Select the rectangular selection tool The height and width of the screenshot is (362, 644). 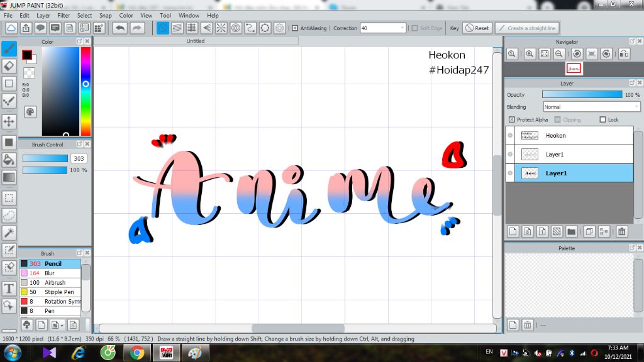(x=9, y=198)
